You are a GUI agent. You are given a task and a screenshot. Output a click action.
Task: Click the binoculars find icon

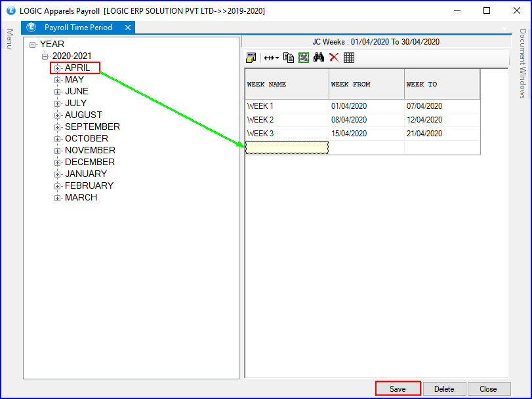pos(319,58)
